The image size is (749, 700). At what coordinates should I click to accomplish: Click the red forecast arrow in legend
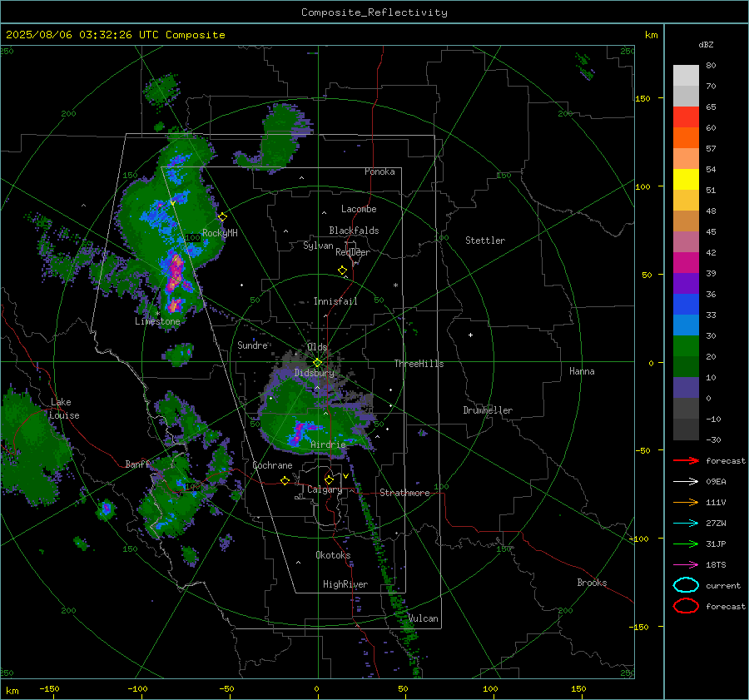[686, 460]
